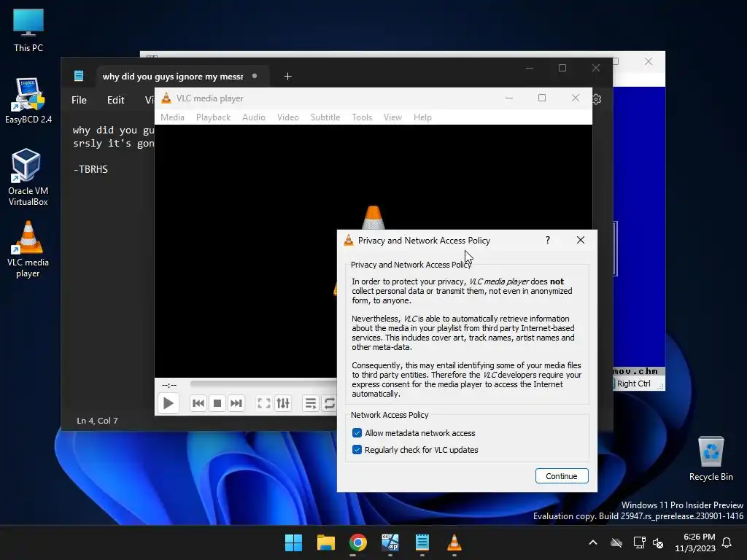This screenshot has width=747, height=560.
Task: Open the Help menu in VLC
Action: [422, 117]
